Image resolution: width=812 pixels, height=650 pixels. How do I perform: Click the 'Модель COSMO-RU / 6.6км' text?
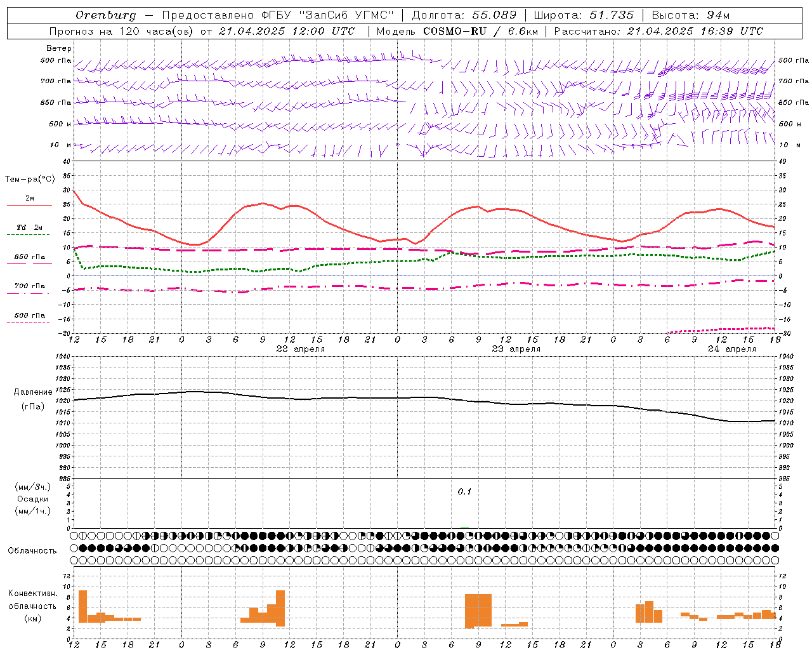point(457,31)
